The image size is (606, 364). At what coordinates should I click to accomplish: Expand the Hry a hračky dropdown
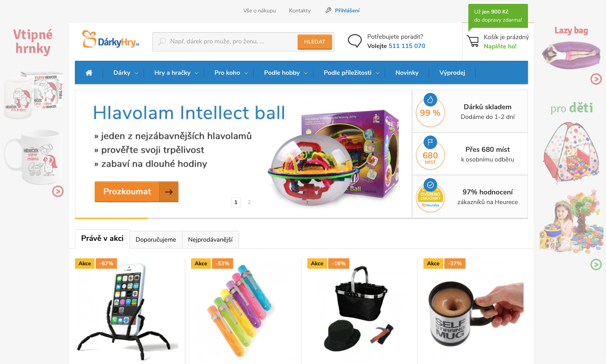[176, 73]
